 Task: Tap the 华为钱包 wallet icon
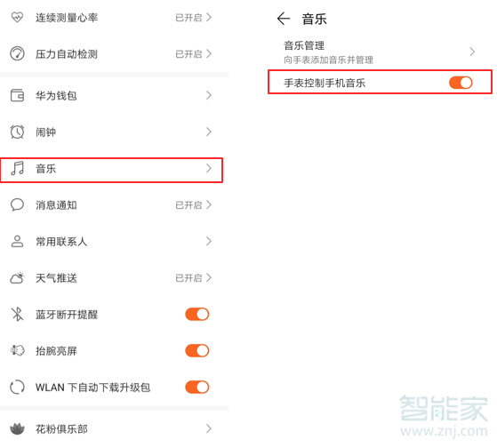click(x=17, y=95)
